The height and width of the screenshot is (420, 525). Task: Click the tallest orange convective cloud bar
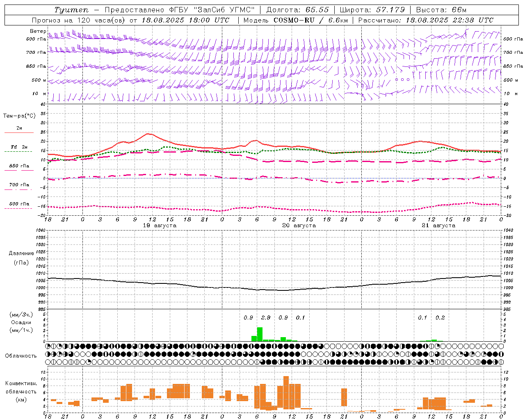click(x=286, y=393)
